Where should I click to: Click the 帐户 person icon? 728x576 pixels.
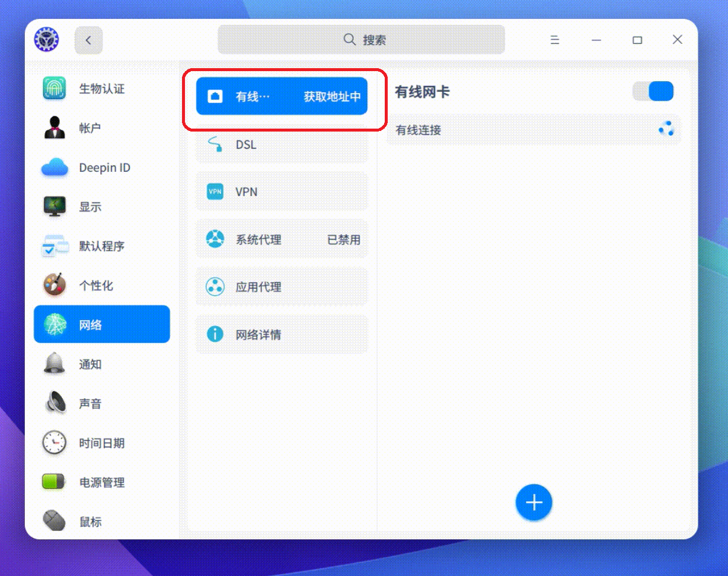point(55,128)
